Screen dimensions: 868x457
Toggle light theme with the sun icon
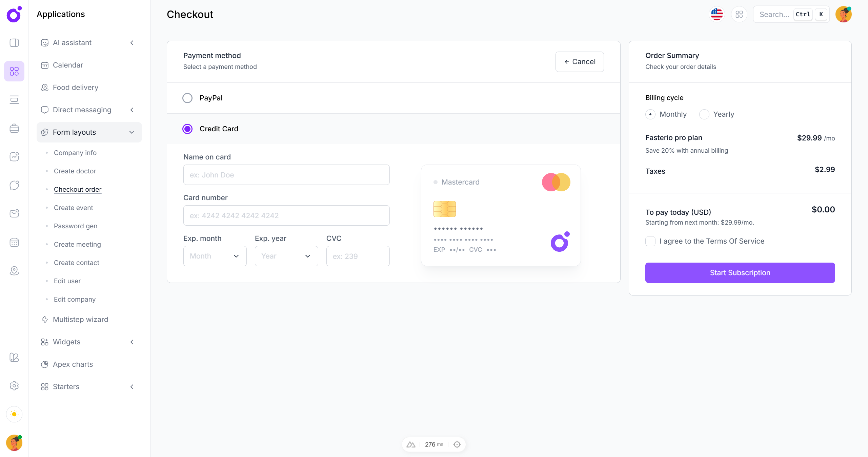coord(14,414)
